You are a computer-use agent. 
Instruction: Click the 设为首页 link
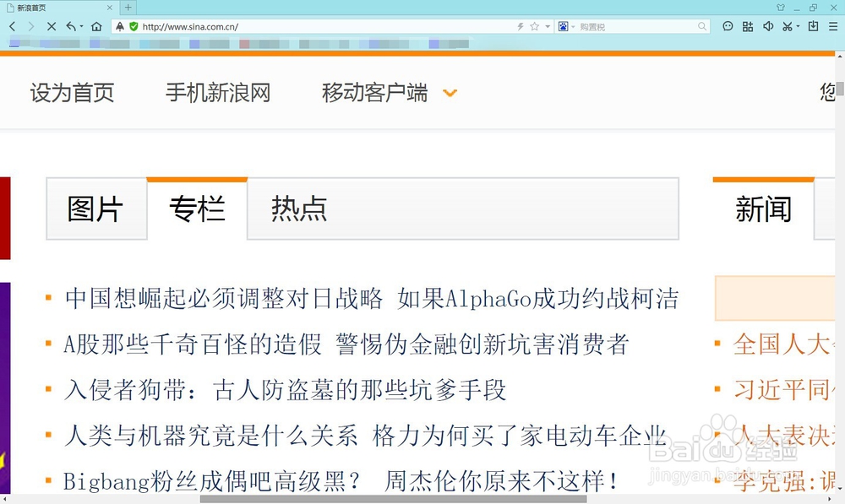click(72, 93)
